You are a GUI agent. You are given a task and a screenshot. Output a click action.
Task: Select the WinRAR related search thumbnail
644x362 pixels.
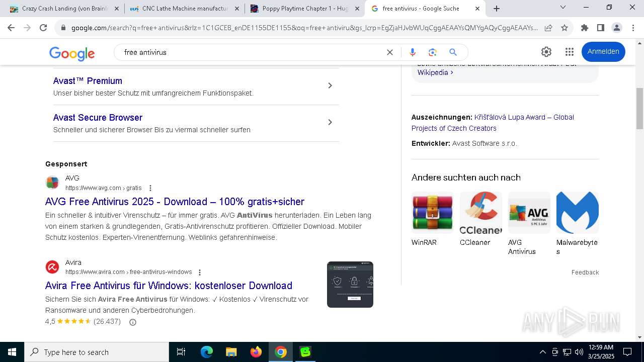point(433,213)
